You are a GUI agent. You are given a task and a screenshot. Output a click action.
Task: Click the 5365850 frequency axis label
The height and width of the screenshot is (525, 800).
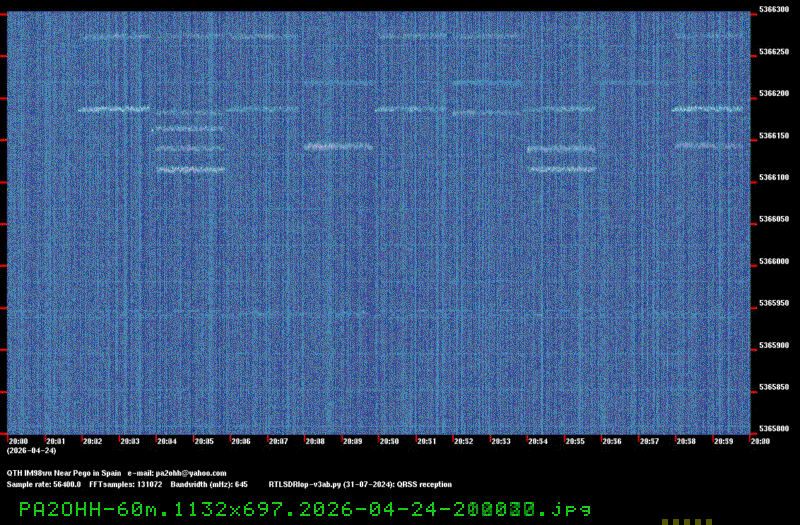(774, 387)
